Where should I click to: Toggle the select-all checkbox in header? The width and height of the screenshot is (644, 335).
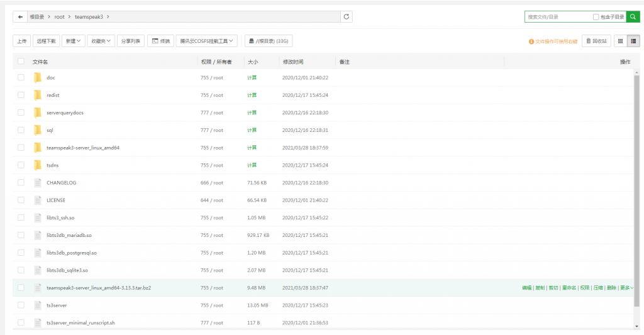(21, 61)
